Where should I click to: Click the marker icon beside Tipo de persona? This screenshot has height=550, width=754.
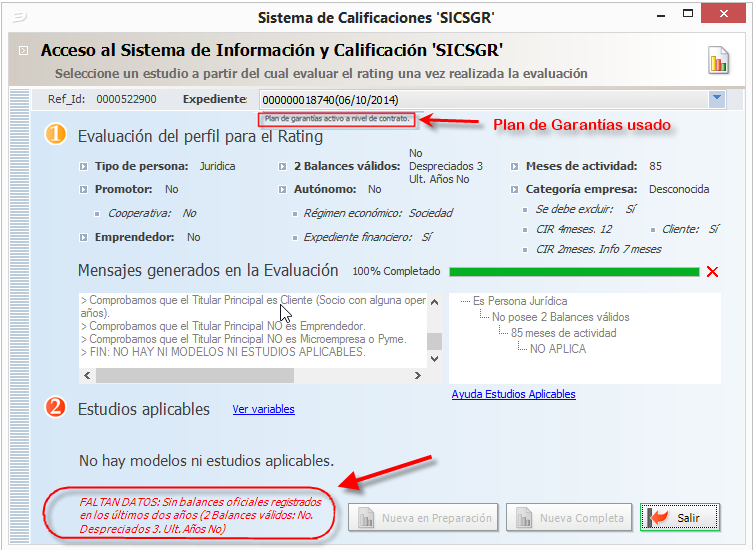coord(84,167)
